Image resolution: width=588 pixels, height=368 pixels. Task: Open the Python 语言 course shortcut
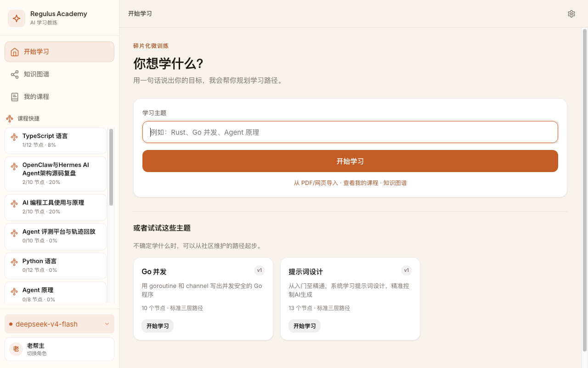click(x=56, y=265)
